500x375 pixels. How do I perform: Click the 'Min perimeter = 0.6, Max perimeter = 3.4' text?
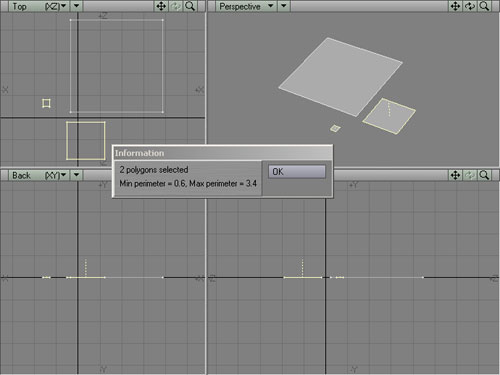click(188, 184)
